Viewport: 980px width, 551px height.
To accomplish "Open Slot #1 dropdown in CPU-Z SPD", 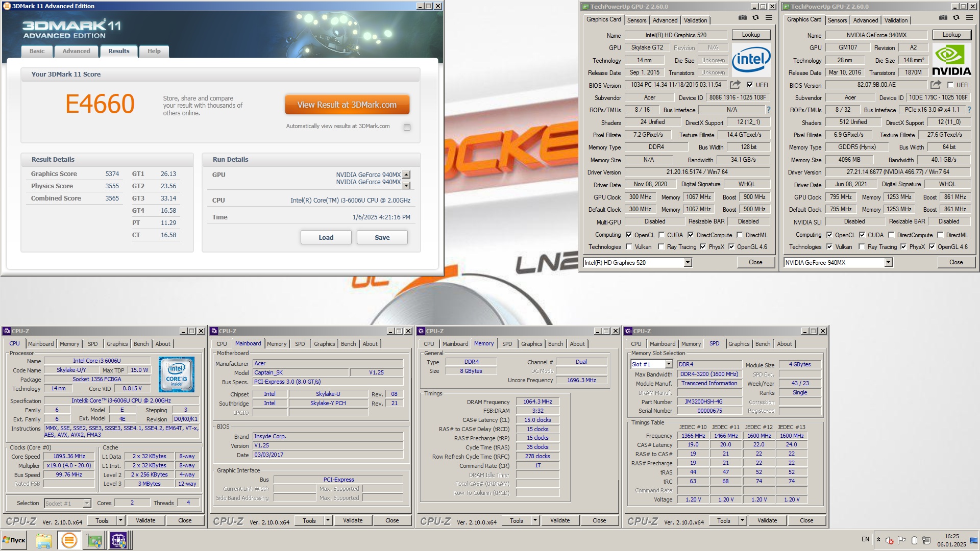I will 652,364.
